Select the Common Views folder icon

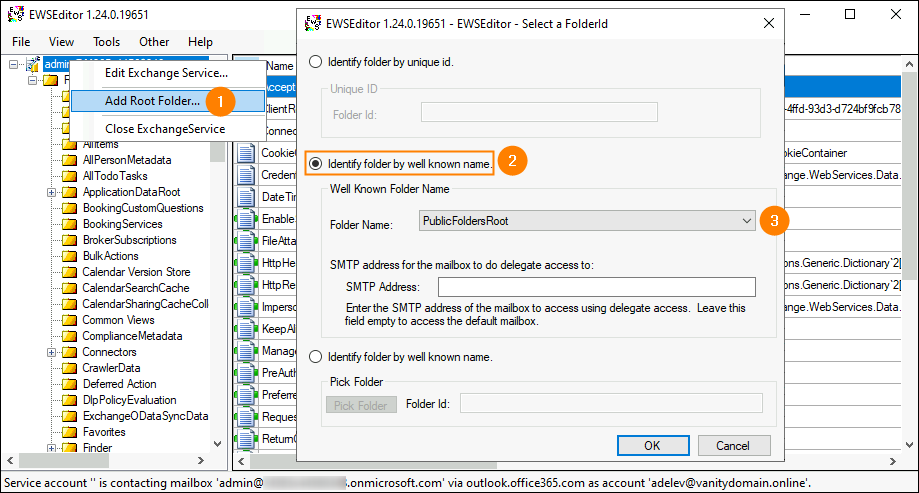point(69,320)
